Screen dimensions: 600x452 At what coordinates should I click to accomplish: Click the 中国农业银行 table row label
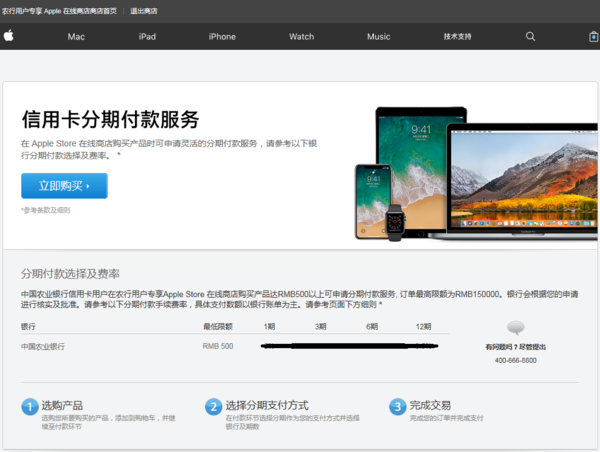pos(43,347)
